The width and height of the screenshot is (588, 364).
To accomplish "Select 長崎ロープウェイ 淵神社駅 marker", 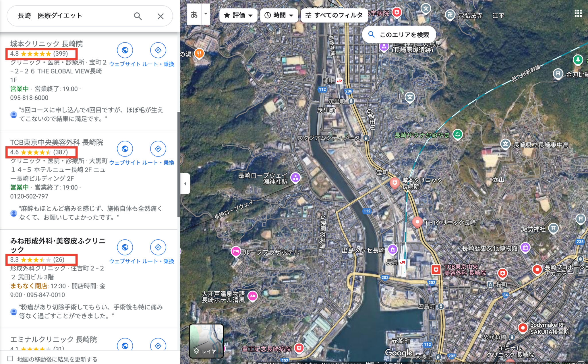I will [295, 177].
